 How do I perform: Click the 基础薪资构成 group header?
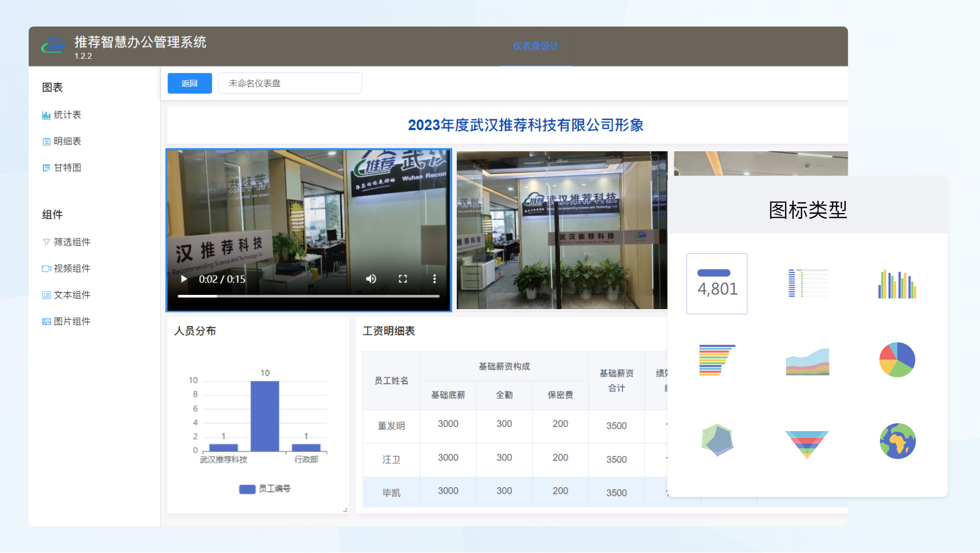point(504,367)
